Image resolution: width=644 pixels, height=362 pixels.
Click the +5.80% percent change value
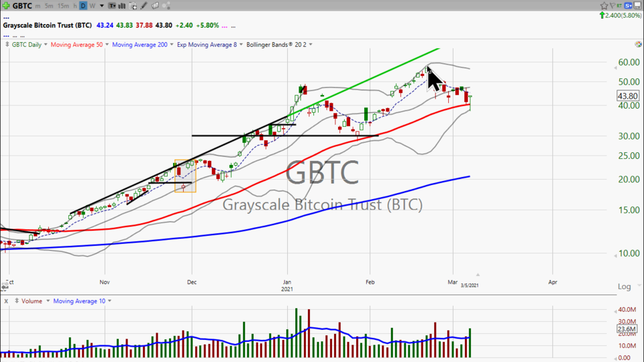pos(207,25)
